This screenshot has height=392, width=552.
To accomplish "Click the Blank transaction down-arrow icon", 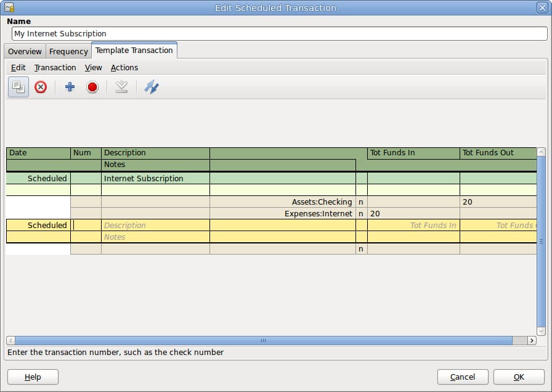I will click(121, 87).
